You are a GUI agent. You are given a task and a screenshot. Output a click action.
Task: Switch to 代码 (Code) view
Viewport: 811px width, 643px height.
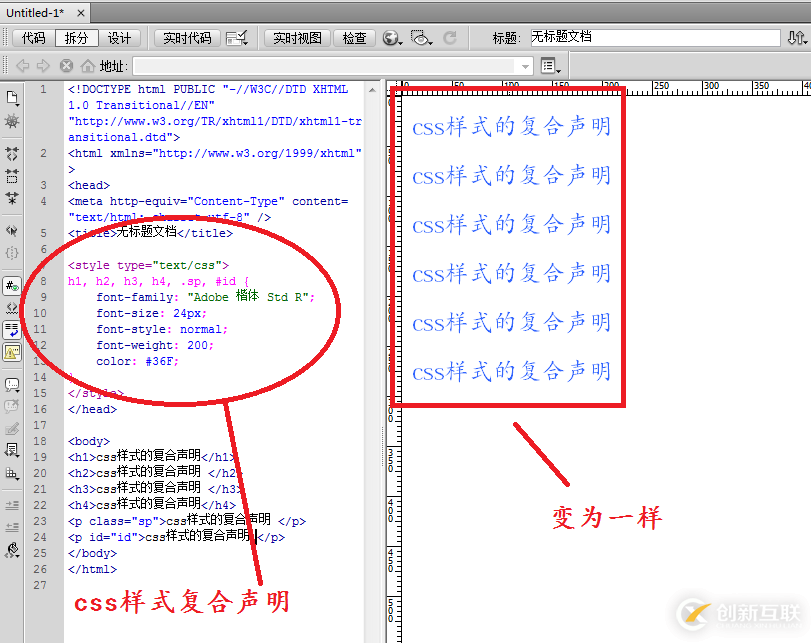pos(33,38)
